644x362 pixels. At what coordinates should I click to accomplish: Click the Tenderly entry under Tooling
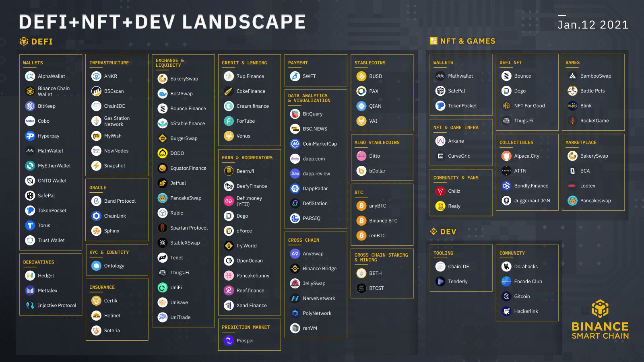pyautogui.click(x=452, y=282)
